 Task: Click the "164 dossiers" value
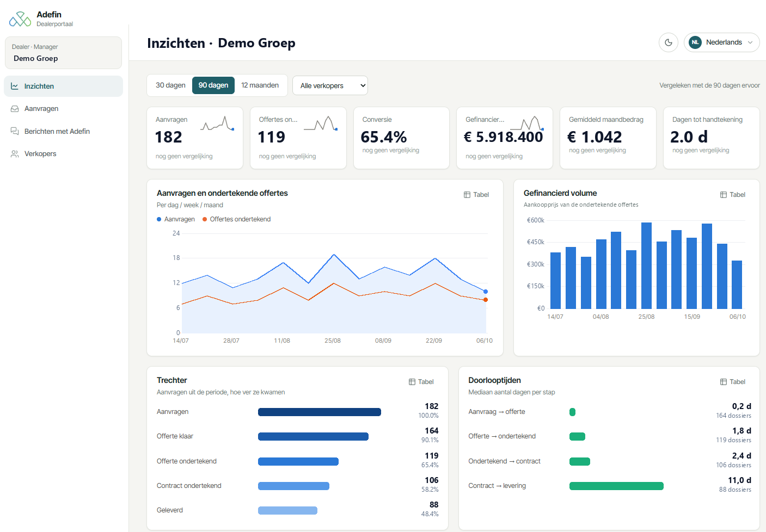click(733, 416)
